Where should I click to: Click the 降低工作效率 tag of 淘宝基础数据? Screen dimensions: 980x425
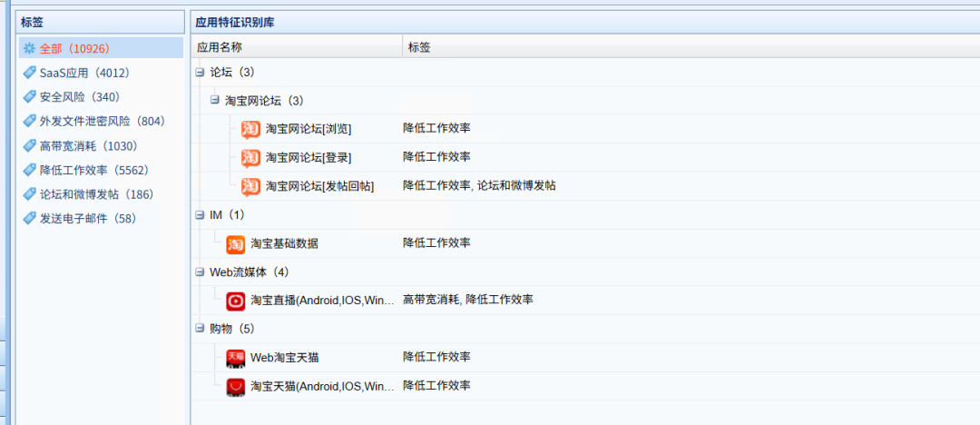(436, 242)
